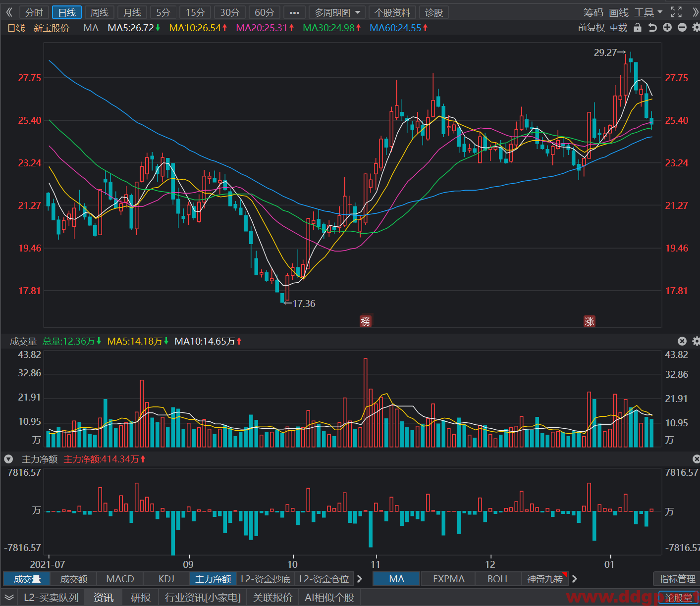Zoom in with the plus circle icon

pos(667,28)
